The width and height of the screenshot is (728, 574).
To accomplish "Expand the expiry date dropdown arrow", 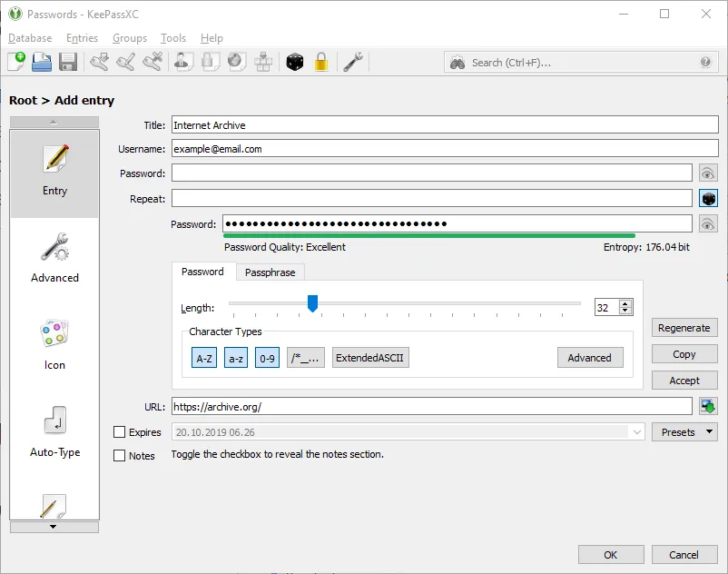I will pos(636,432).
